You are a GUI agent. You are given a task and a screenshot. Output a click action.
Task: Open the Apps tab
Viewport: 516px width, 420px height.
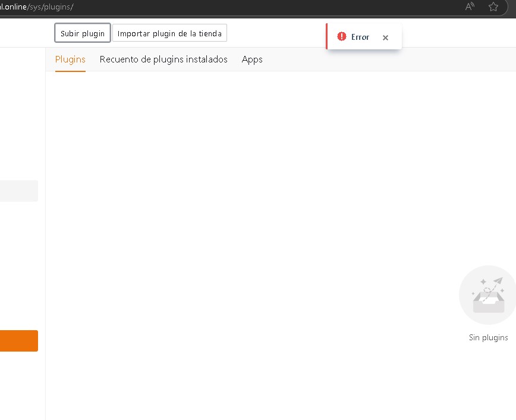pyautogui.click(x=252, y=59)
